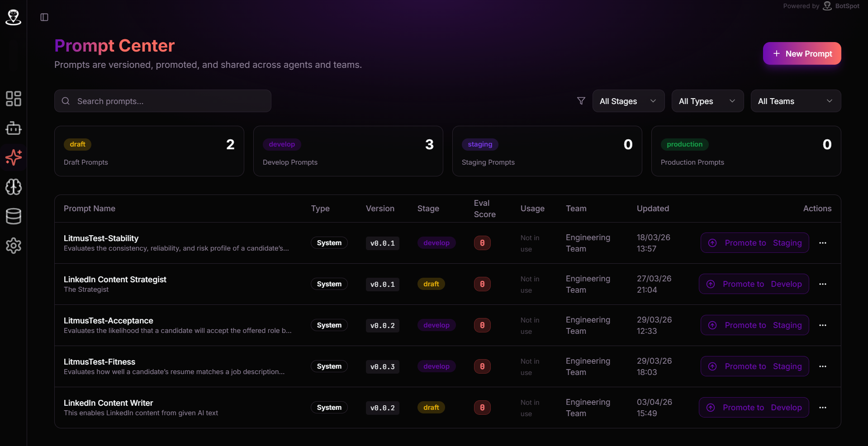The image size is (868, 446).
Task: Click the BotSpot logo in sidebar
Action: tap(14, 17)
